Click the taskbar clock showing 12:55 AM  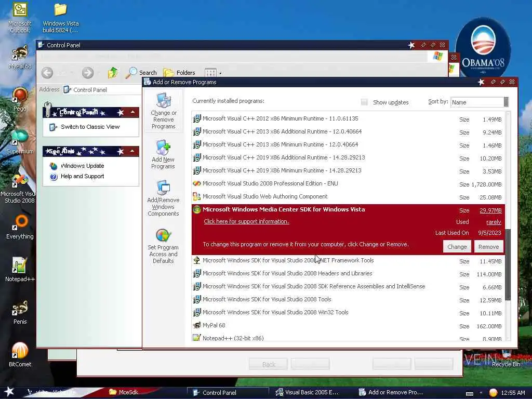pos(513,393)
